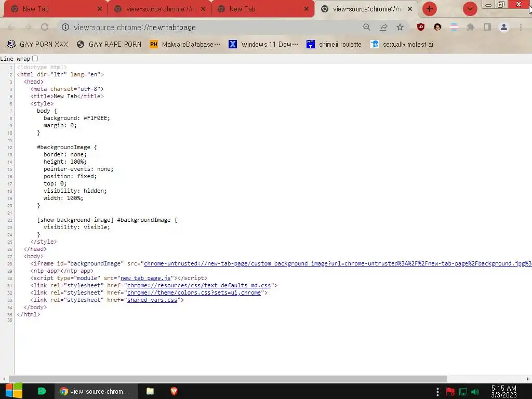The height and width of the screenshot is (399, 532).
Task: Open the chrome://theme/colors.css link
Action: tap(194, 292)
